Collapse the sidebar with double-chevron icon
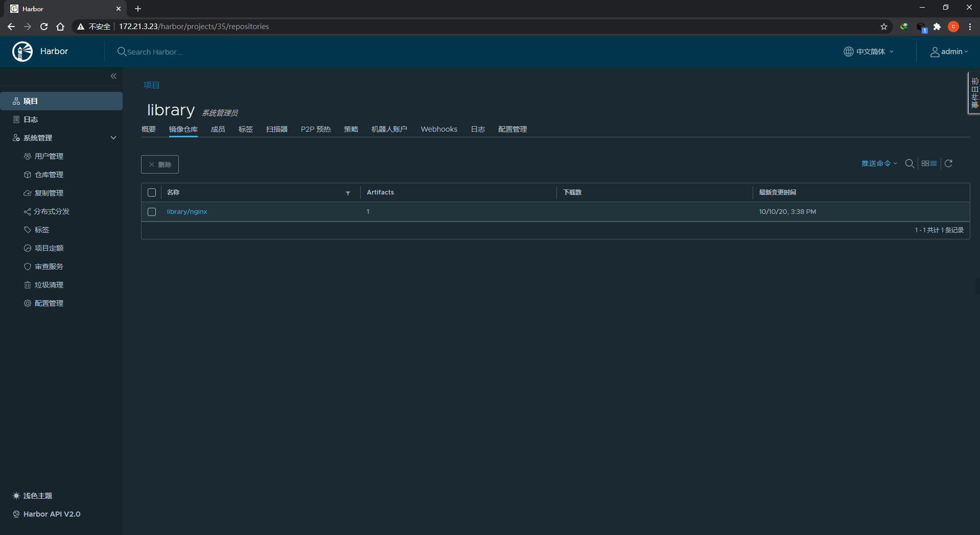The height and width of the screenshot is (535, 980). click(x=113, y=76)
